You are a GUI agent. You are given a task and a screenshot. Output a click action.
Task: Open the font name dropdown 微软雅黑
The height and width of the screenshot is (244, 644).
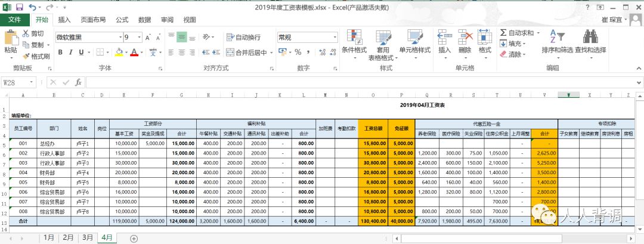click(x=119, y=38)
